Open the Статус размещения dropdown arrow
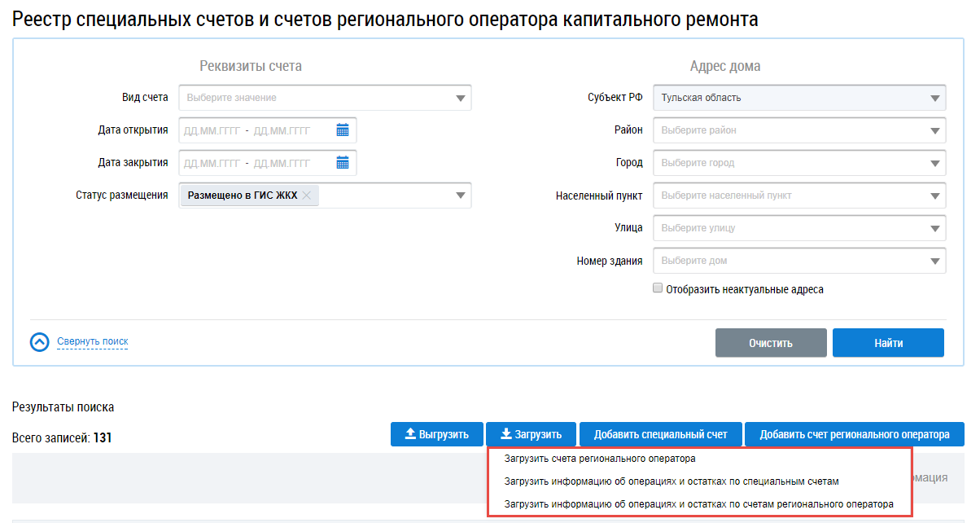 461,196
